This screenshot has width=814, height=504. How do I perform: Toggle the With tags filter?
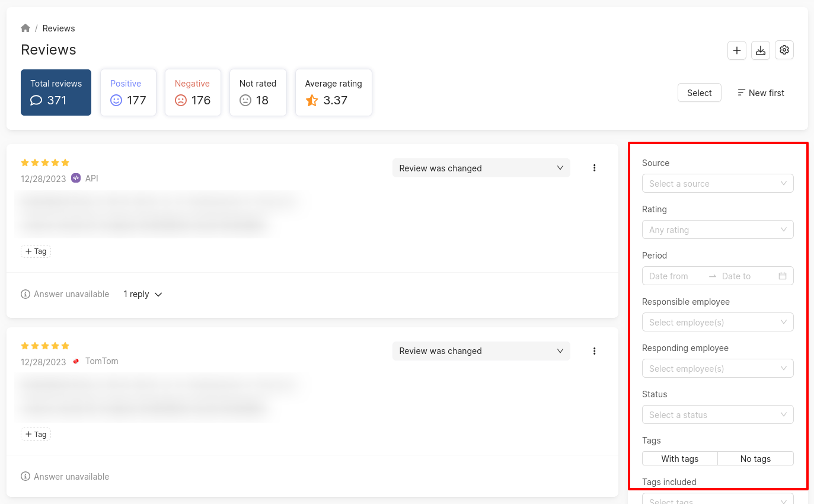[x=679, y=459]
